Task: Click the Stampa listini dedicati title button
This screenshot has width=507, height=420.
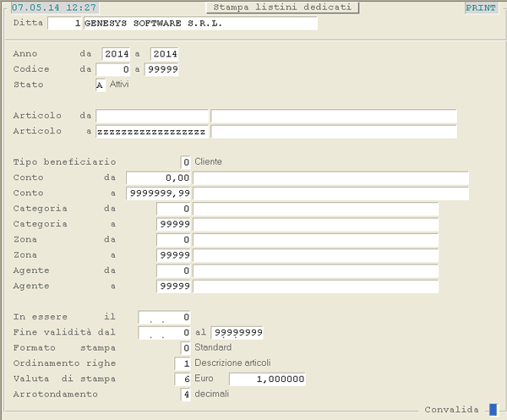Action: point(282,7)
